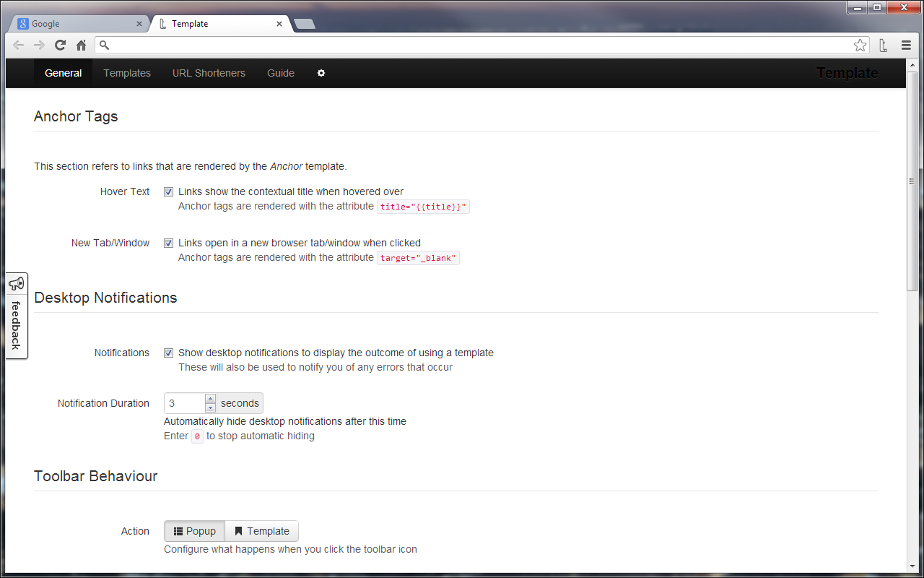Click the page vertical scrollbar thumb
Screen dimensions: 924x578
912,181
